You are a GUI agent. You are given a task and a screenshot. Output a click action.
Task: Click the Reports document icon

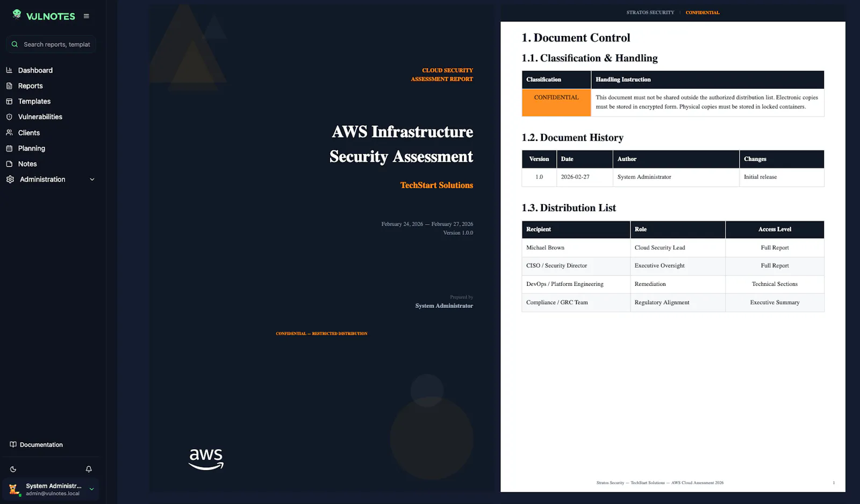[9, 86]
